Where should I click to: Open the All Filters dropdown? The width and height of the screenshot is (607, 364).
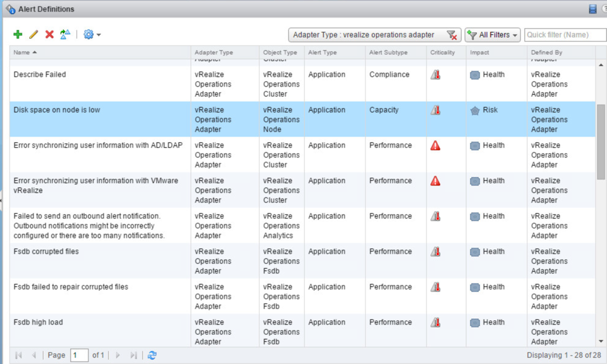[492, 35]
